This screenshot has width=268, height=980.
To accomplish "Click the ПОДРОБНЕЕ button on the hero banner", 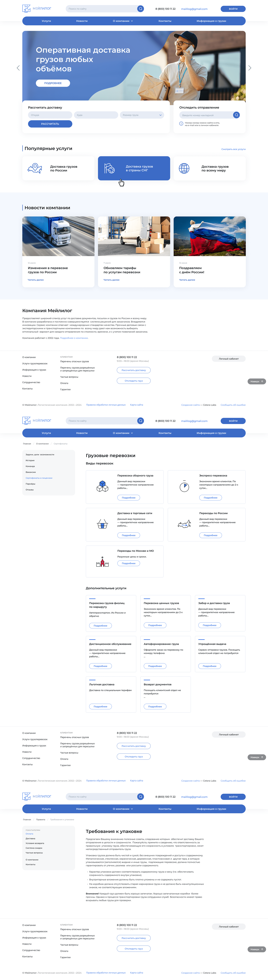I will tap(53, 83).
